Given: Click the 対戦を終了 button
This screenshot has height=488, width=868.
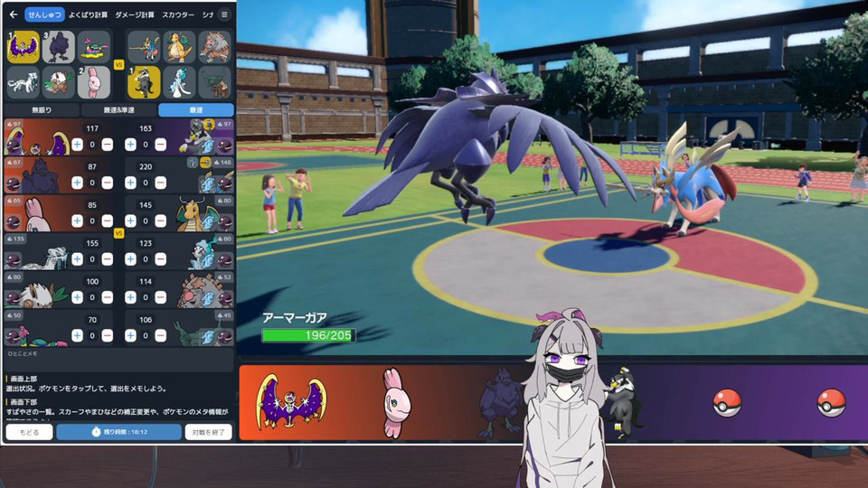Looking at the screenshot, I should (208, 432).
